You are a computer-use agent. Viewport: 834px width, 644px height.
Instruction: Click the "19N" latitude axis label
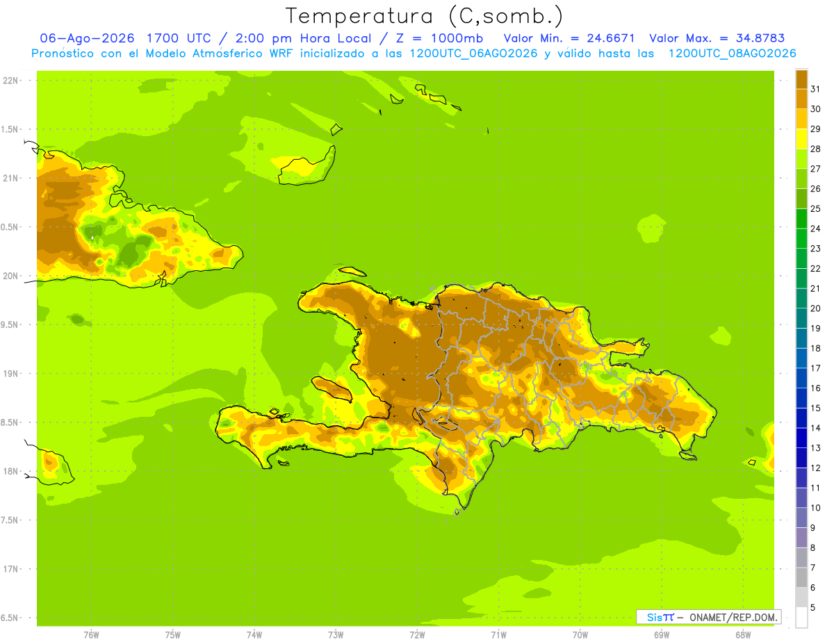click(x=10, y=374)
